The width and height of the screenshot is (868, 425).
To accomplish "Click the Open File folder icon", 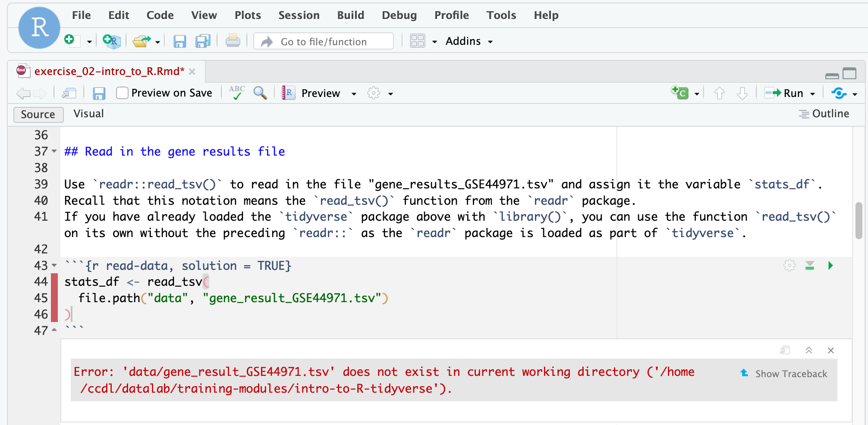I will 142,41.
